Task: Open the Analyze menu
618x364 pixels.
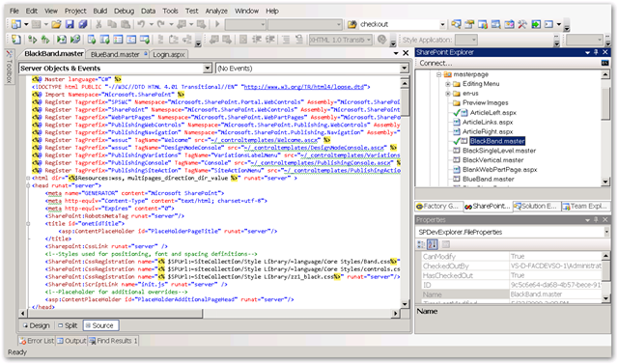Action: [x=216, y=11]
